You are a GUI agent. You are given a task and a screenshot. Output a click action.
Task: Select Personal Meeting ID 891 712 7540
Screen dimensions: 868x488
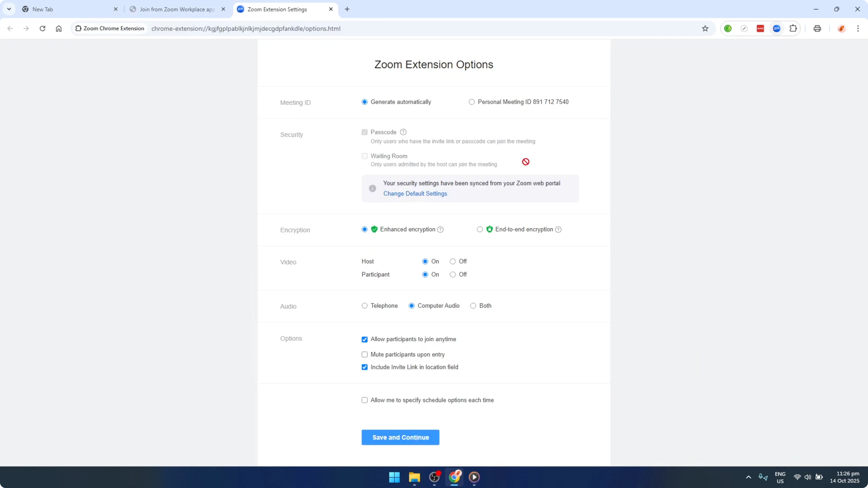(x=472, y=102)
